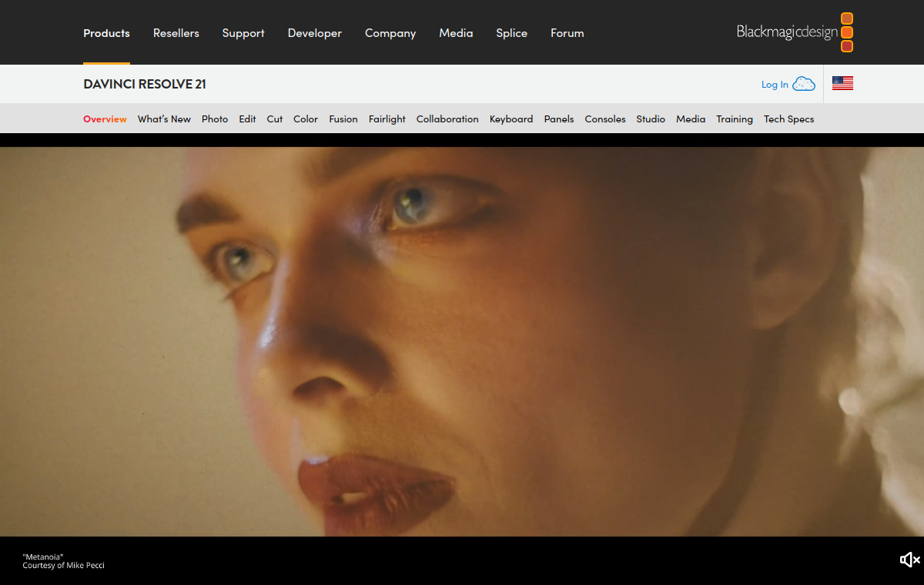Screen dimensions: 924x585
Task: Click the hero video of the woman's face
Action: coord(462,341)
